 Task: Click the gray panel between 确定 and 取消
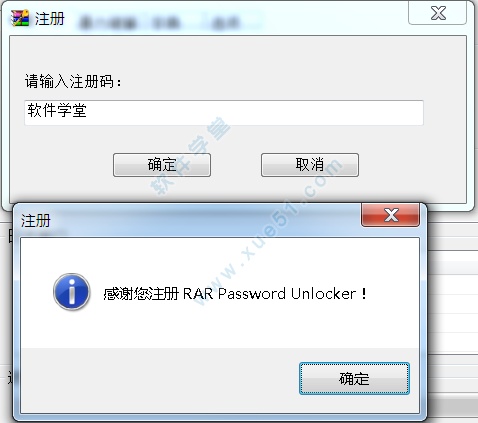tap(236, 165)
